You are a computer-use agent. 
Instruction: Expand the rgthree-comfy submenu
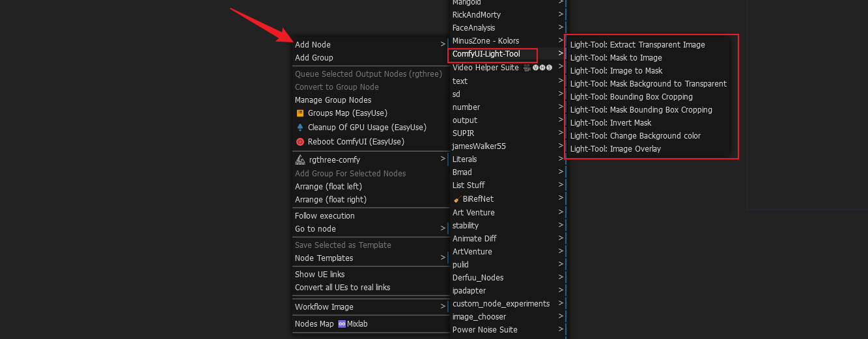tap(371, 160)
